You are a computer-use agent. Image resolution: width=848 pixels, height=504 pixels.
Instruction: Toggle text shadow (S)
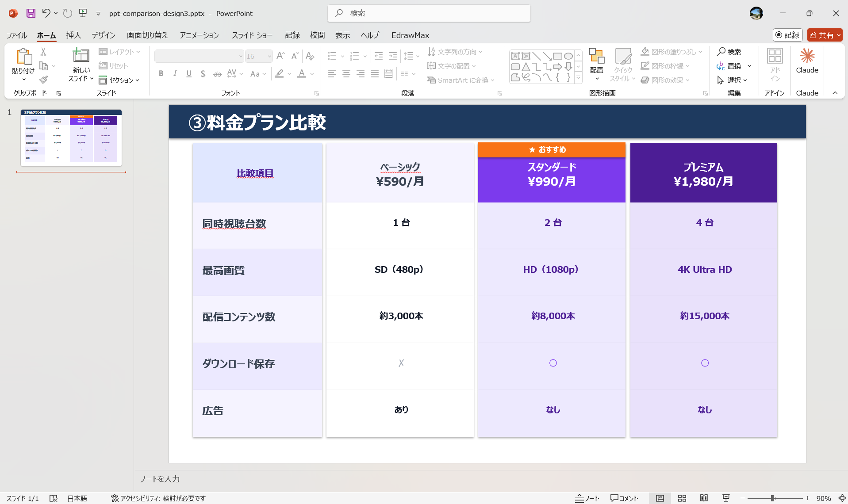point(203,74)
